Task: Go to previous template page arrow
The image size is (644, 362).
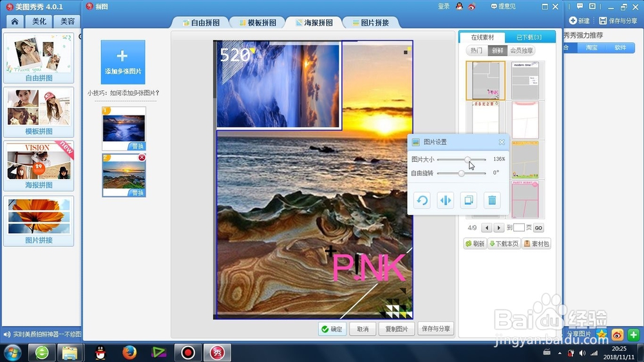Action: (x=487, y=227)
